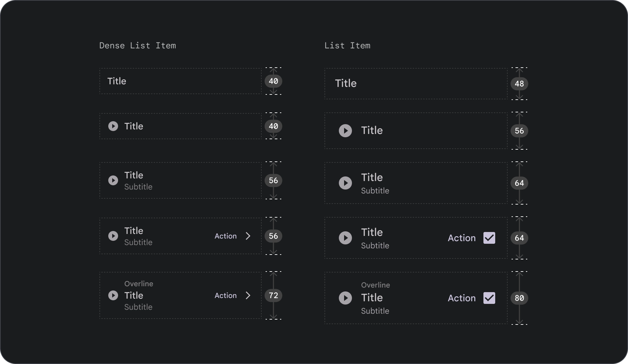
Task: Toggle the checkbox on standard overline action item
Action: (x=489, y=298)
